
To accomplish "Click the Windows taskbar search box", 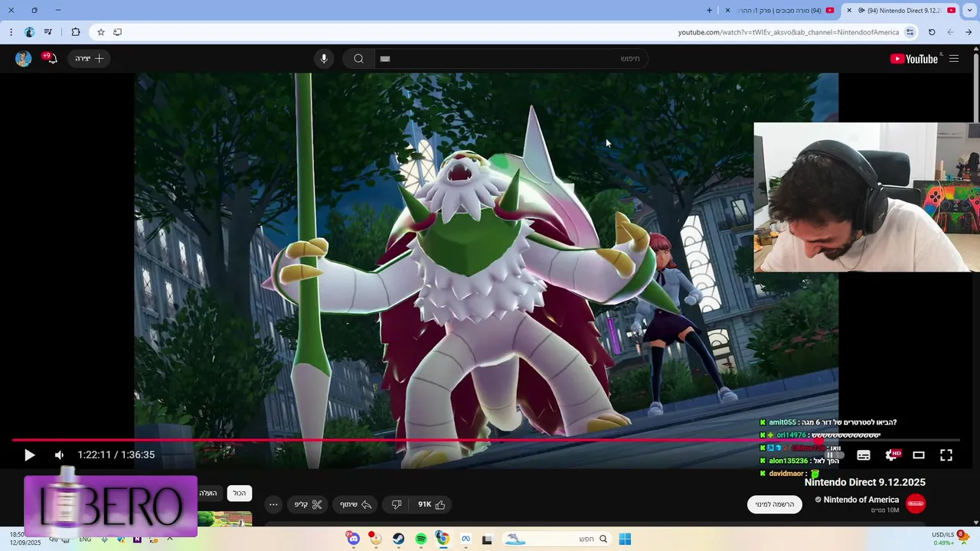I will click(558, 540).
